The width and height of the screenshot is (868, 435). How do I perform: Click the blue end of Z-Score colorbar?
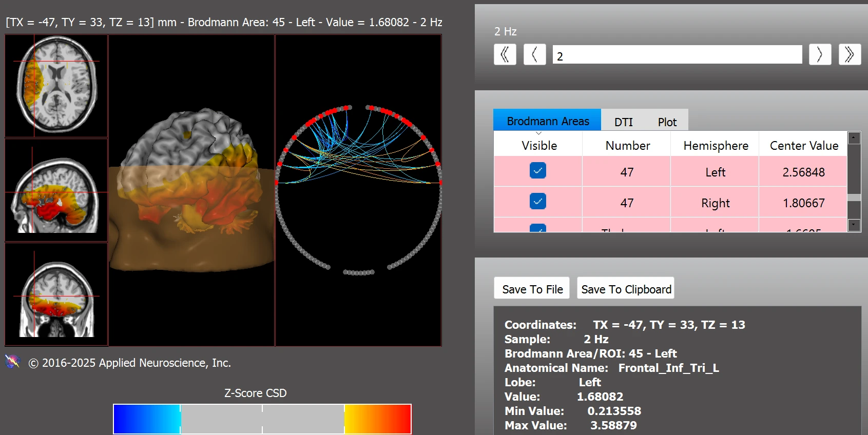click(147, 419)
